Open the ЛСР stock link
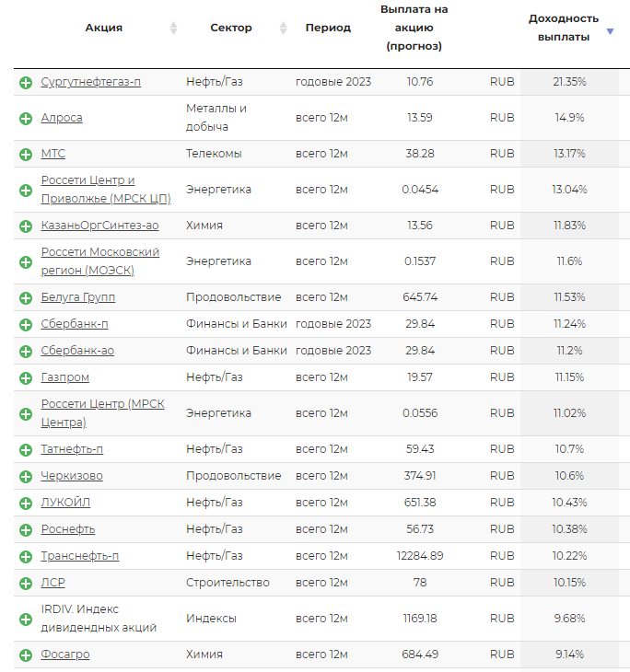 [53, 583]
